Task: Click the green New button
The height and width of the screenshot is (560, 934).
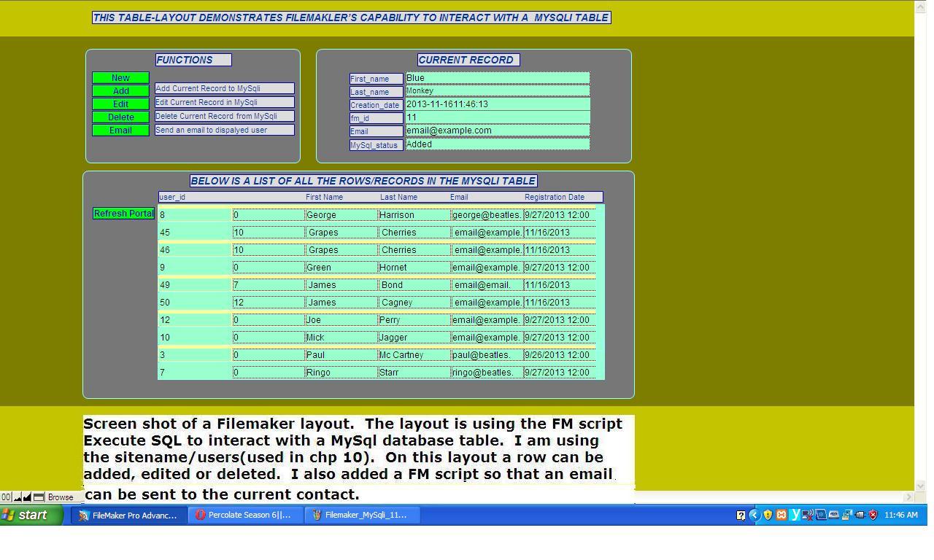Action: (x=120, y=78)
